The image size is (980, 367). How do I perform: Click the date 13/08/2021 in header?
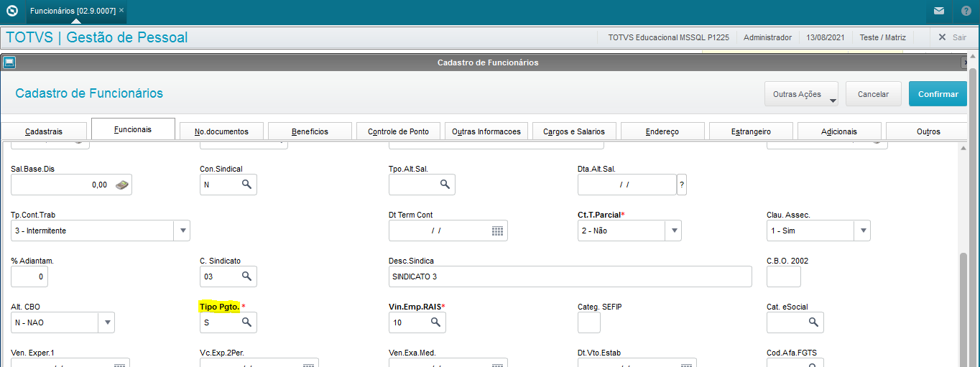(x=826, y=37)
